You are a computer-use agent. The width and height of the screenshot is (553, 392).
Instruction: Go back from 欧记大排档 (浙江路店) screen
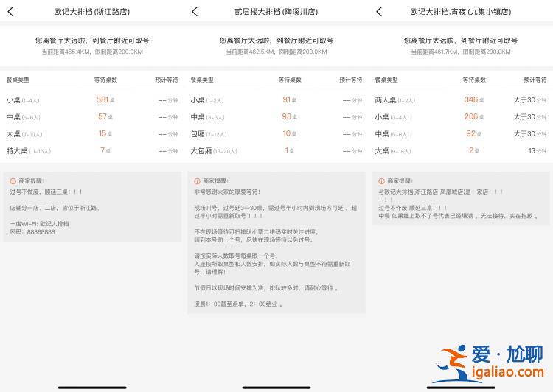(10, 12)
